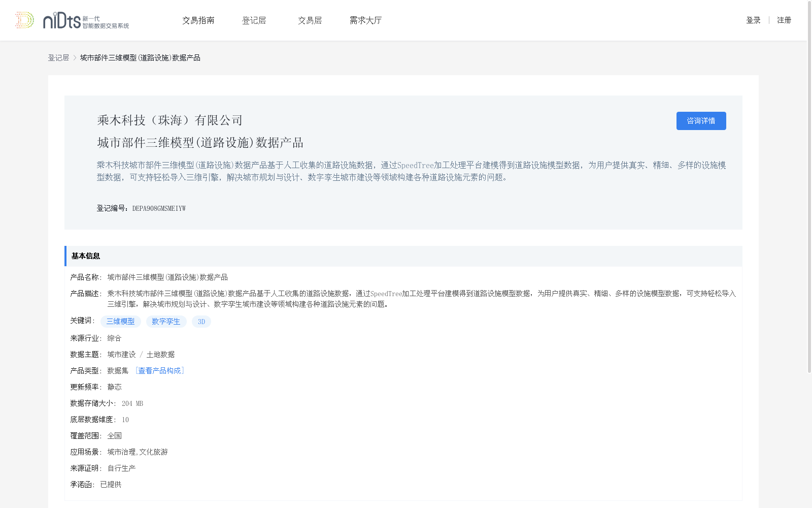Screen dimensions: 812x508
Task: Click the company name 乘木科技（珠海）有限公司
Action: point(170,120)
